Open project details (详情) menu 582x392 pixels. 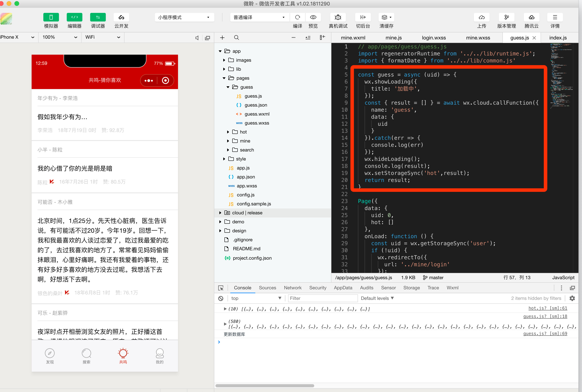coord(555,17)
